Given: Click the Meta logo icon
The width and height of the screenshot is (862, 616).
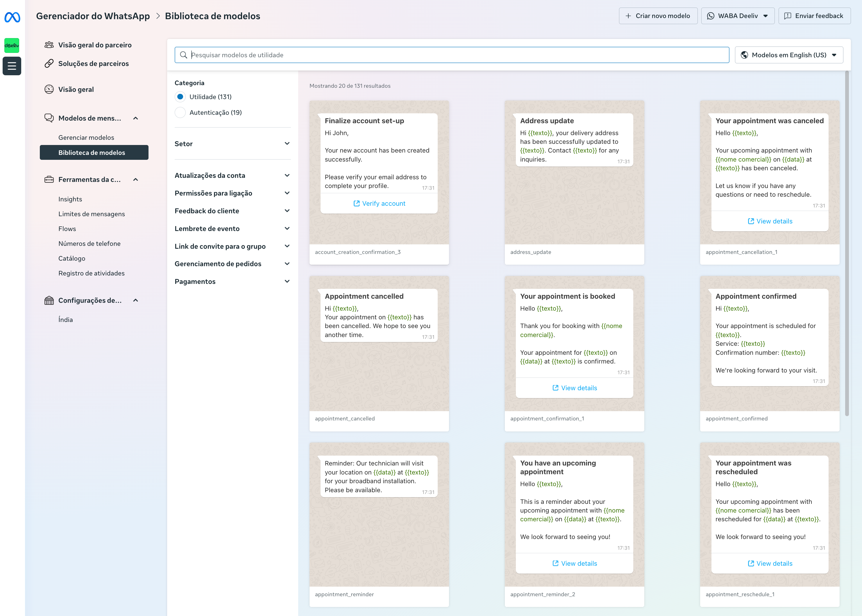Looking at the screenshot, I should point(12,17).
